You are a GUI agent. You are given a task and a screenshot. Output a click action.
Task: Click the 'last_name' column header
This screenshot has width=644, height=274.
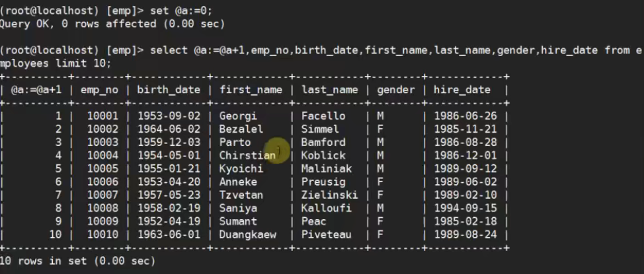click(x=330, y=90)
